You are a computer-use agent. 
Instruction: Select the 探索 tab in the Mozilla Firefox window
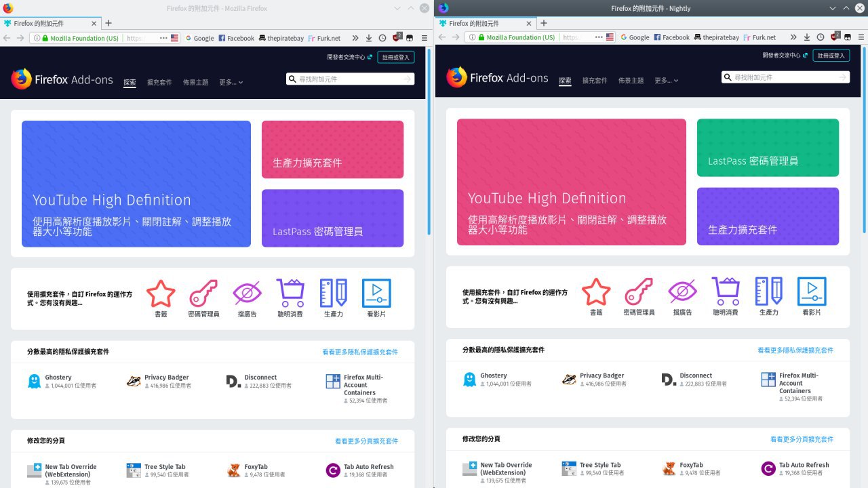(130, 82)
